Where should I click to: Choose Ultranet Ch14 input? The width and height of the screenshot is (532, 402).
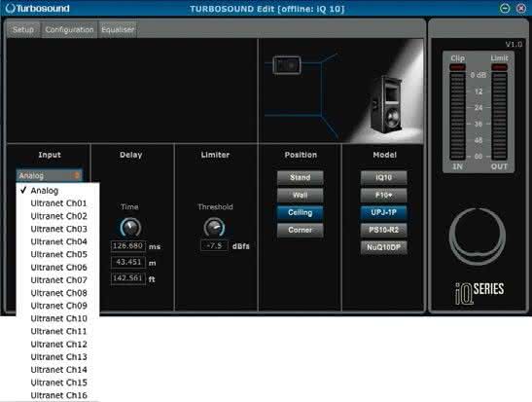coord(57,370)
